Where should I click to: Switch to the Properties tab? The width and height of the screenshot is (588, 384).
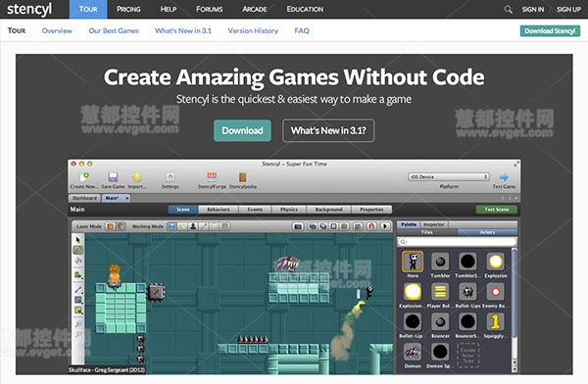pos(371,210)
